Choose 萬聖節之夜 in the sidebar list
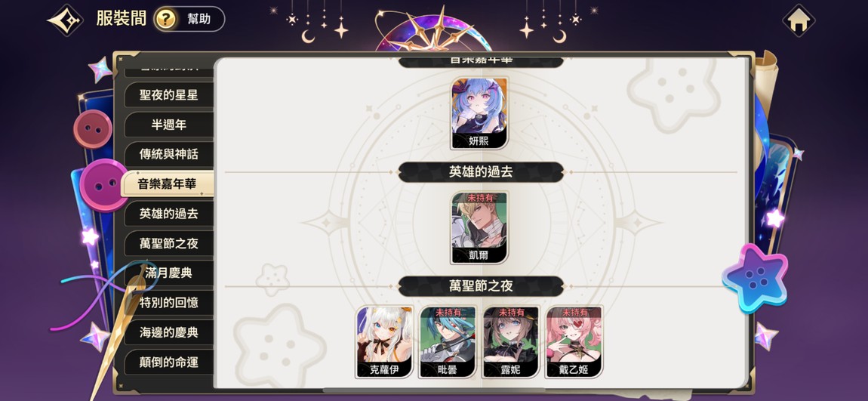The width and height of the screenshot is (868, 401). click(169, 244)
